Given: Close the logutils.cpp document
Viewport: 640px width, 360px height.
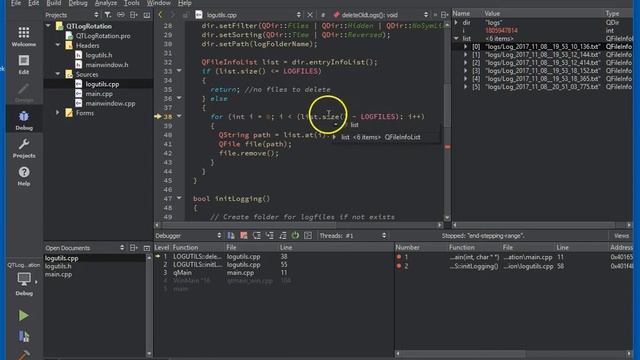Looking at the screenshot, I should pyautogui.click(x=310, y=15).
